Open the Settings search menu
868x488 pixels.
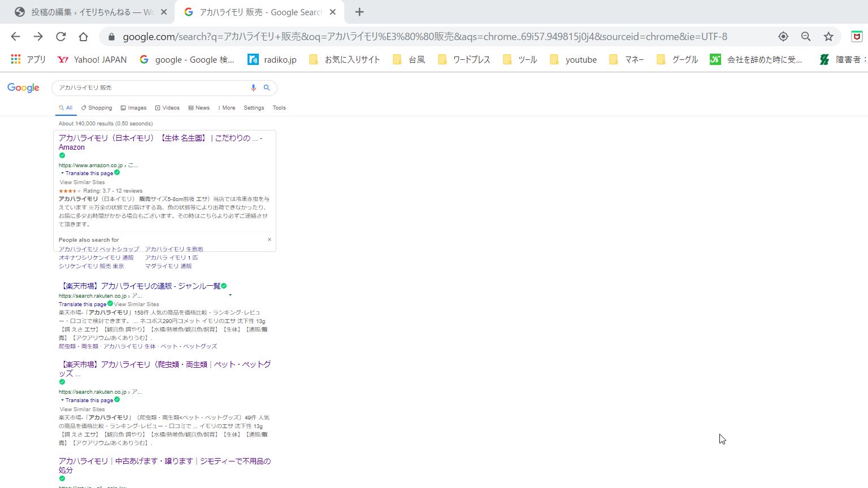pyautogui.click(x=254, y=108)
